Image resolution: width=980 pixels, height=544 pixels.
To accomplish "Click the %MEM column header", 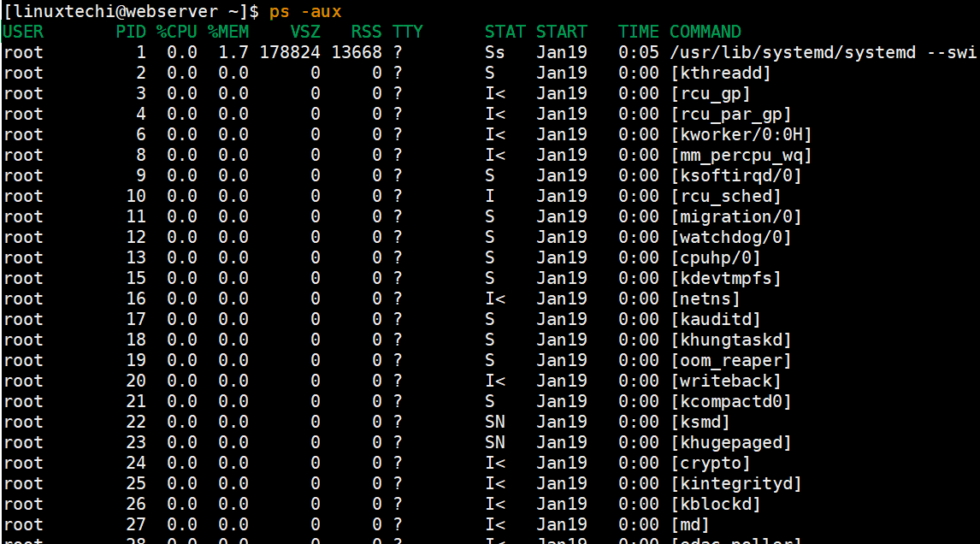I will 228,32.
